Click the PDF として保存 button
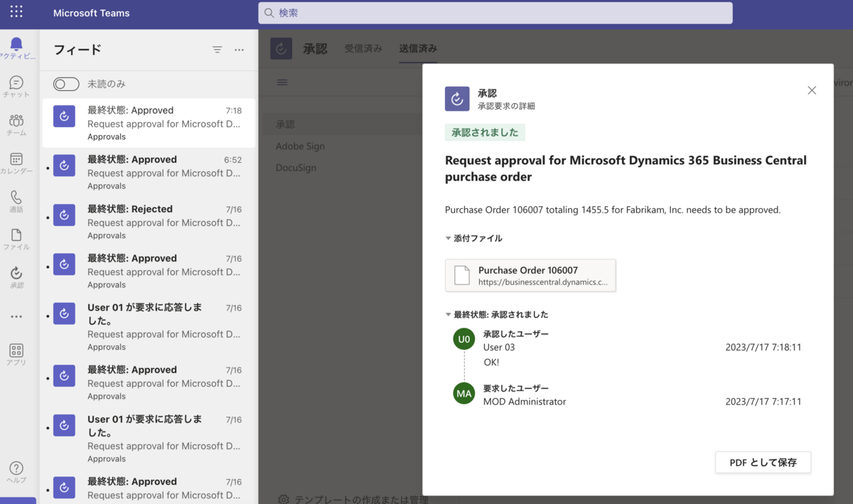This screenshot has width=853, height=504. pyautogui.click(x=763, y=462)
